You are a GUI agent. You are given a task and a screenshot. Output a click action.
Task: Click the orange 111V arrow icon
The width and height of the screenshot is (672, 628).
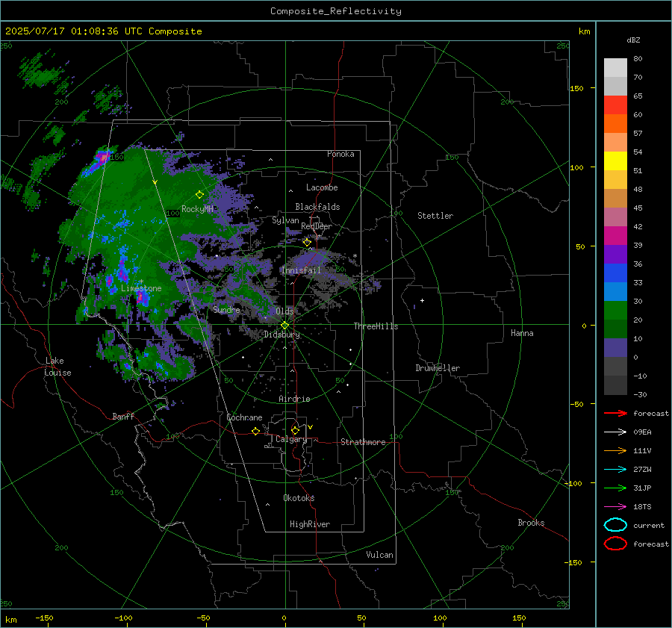coord(615,450)
